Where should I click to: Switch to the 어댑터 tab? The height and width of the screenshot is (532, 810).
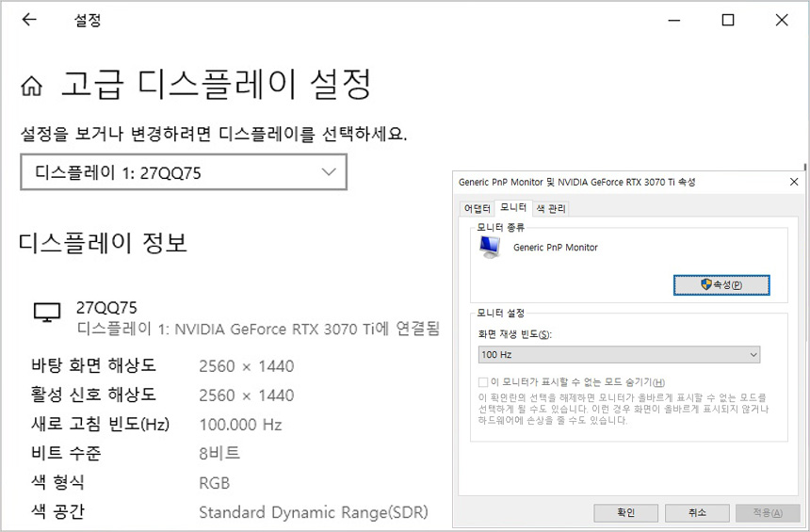coord(476,208)
